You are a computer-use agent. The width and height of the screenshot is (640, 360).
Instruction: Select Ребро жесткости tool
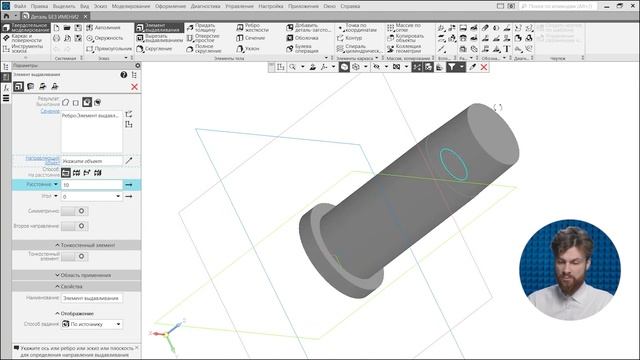point(252,28)
